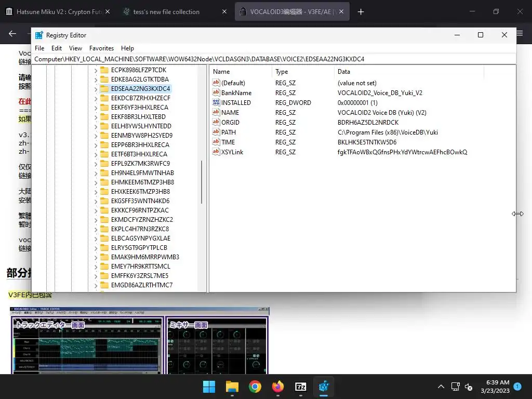The height and width of the screenshot is (399, 532).
Task: Switch to tess's new file collection tab
Action: coord(166,11)
